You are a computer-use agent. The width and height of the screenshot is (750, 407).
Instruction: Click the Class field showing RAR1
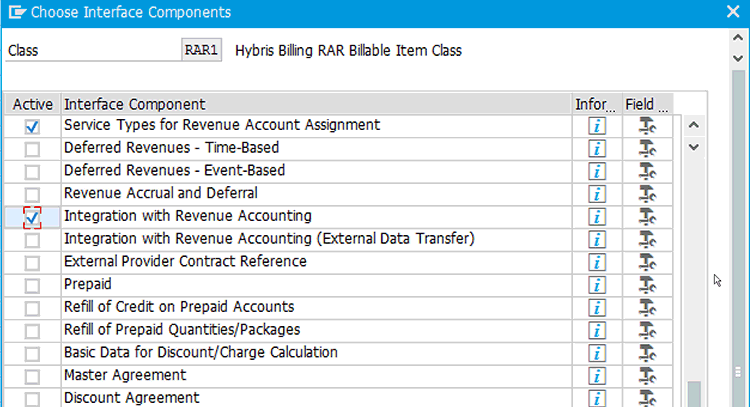tap(202, 50)
